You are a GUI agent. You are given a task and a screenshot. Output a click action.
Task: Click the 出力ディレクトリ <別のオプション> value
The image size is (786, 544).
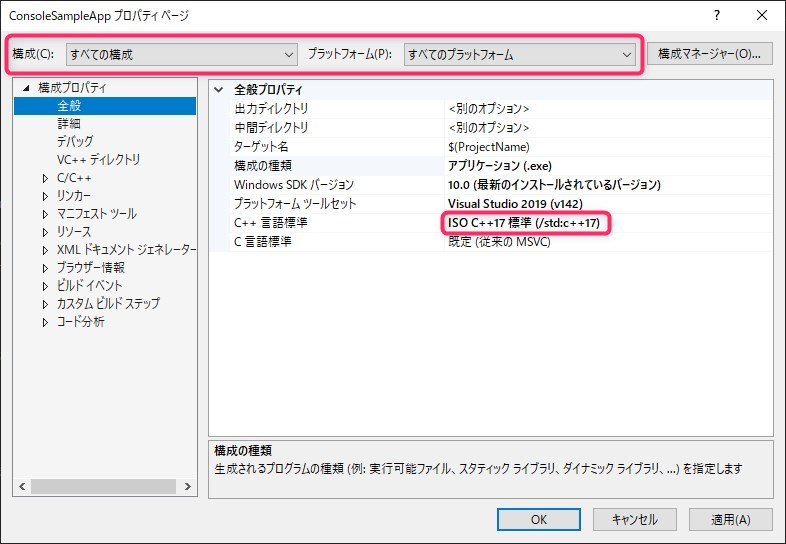click(489, 108)
